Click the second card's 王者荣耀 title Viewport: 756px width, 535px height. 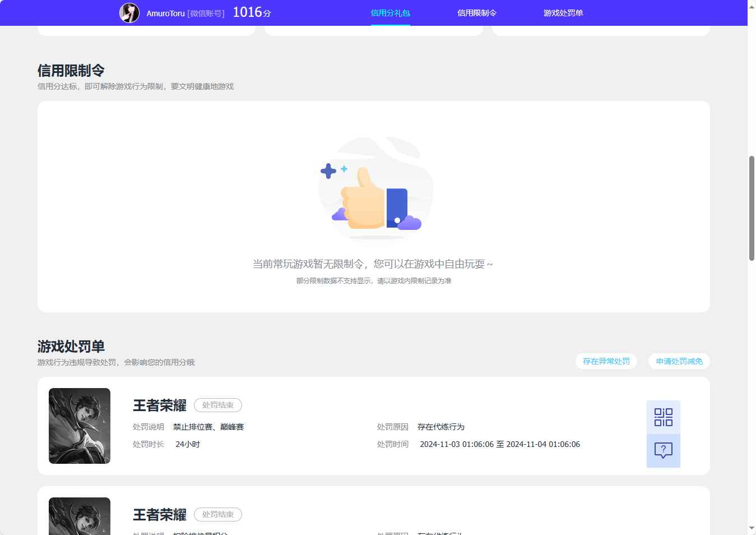[160, 515]
